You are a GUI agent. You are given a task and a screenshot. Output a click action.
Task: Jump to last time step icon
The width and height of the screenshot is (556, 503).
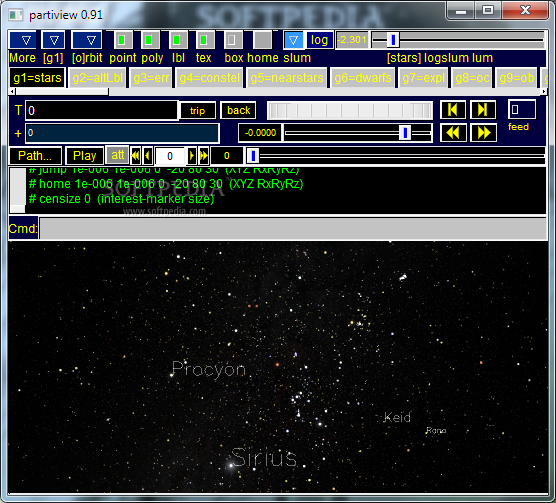pyautogui.click(x=483, y=110)
